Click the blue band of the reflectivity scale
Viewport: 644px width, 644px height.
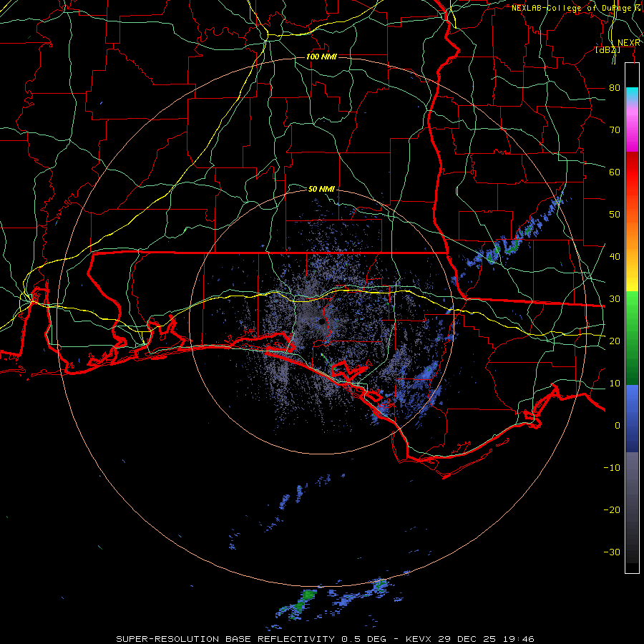[632, 418]
